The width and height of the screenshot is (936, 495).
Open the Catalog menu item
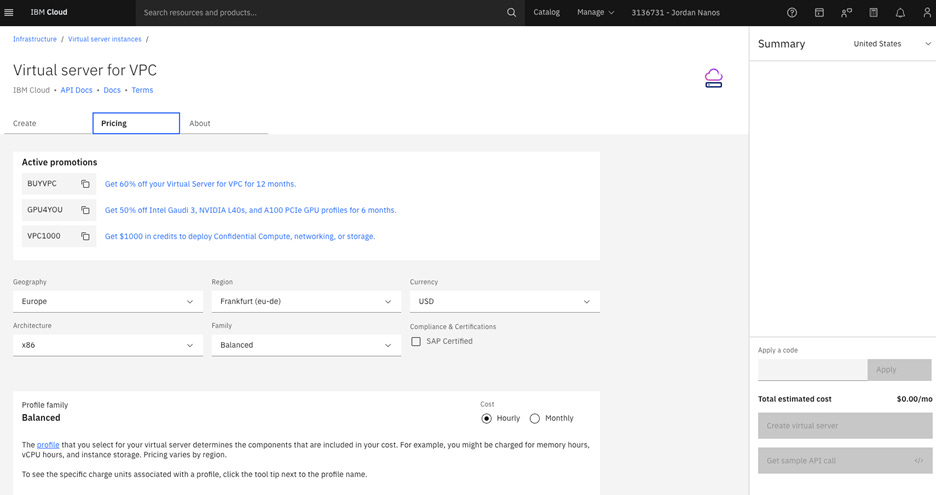546,13
